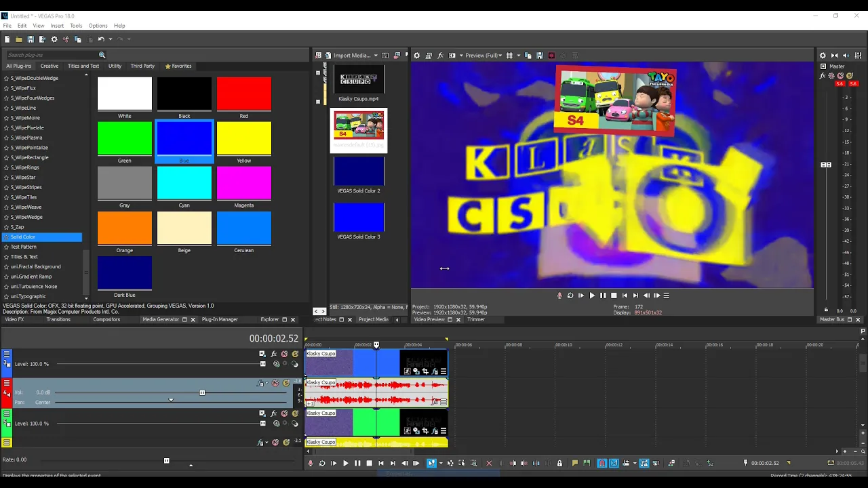Click the search magnifier in plug-ins search

[x=102, y=55]
